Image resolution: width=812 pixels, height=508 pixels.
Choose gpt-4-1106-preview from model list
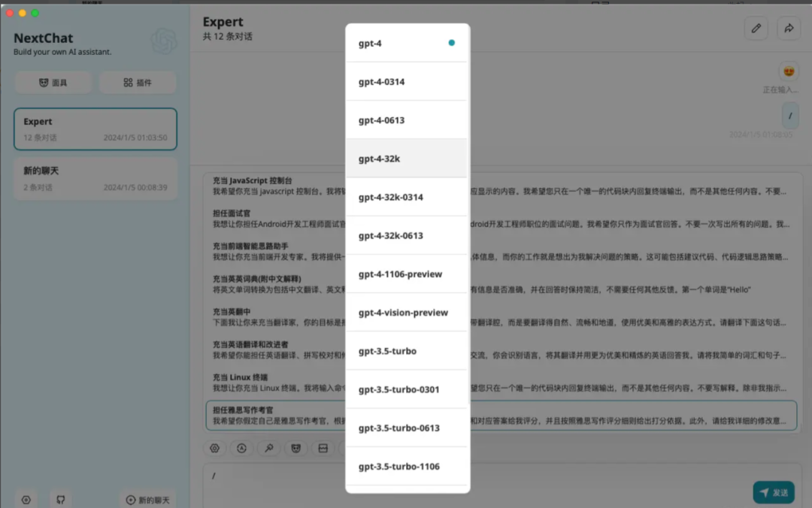click(x=406, y=274)
